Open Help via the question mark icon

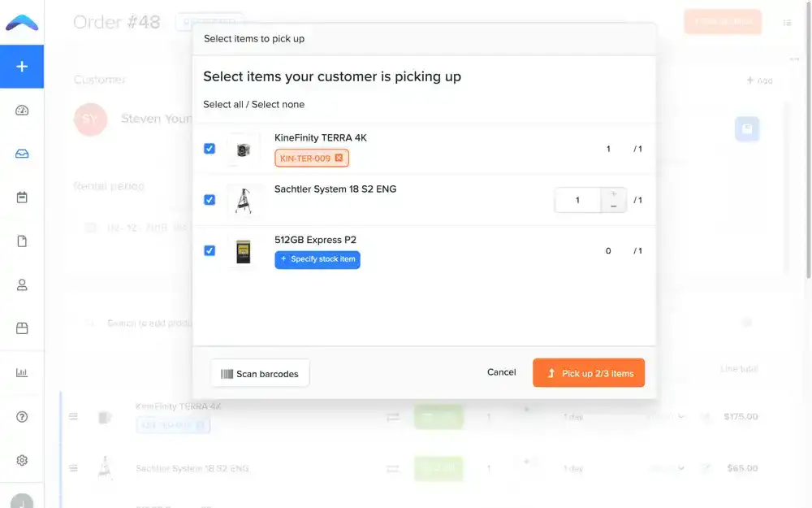tap(22, 416)
